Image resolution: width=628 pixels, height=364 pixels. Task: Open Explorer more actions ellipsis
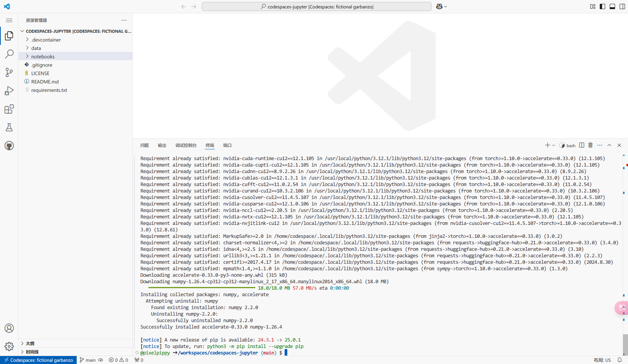pos(124,20)
